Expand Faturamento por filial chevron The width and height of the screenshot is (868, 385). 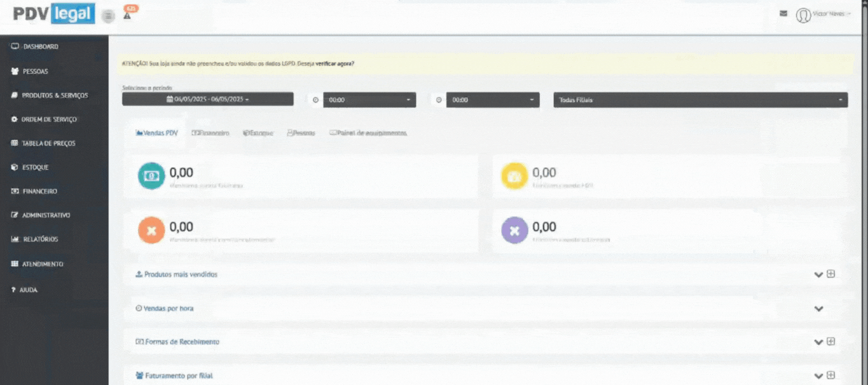819,375
